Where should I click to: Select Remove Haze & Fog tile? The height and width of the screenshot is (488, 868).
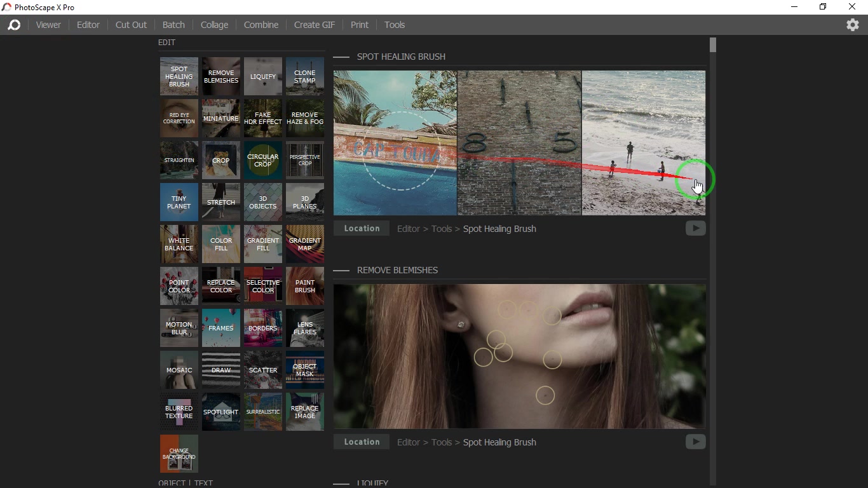(x=305, y=118)
